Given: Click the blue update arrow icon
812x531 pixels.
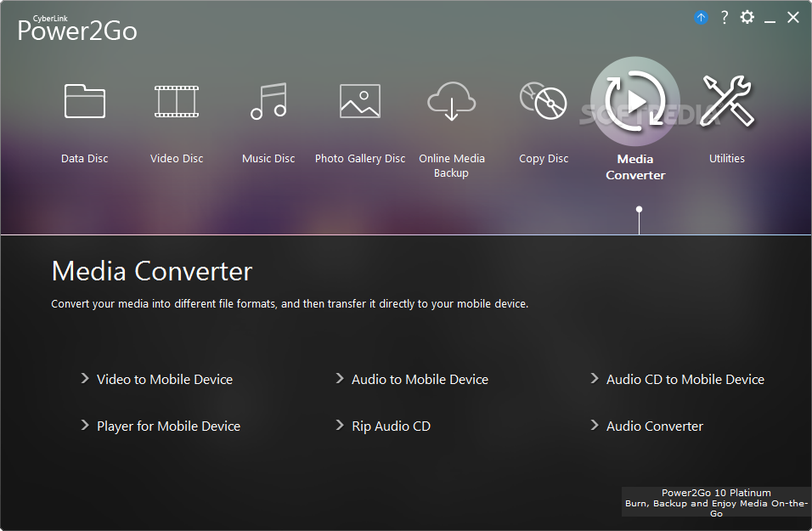Looking at the screenshot, I should click(x=701, y=18).
